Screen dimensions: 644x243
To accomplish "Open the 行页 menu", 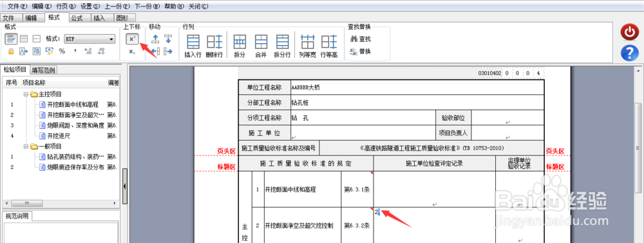I will [66, 6].
